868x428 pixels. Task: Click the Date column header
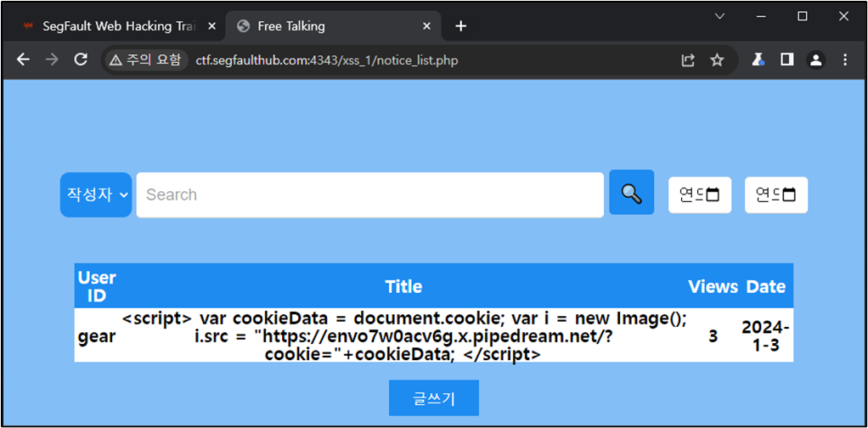(765, 286)
